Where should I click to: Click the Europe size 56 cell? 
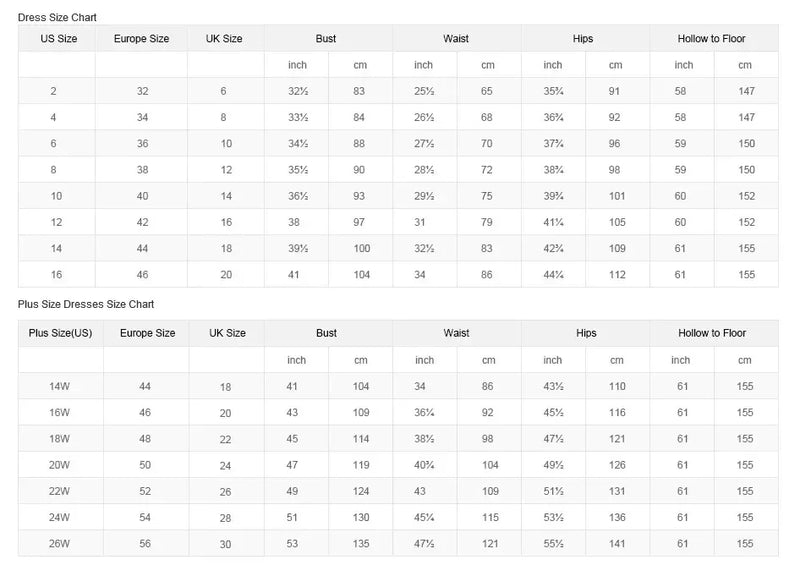tap(146, 543)
